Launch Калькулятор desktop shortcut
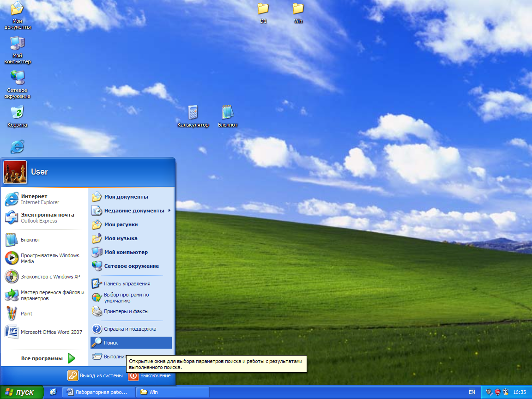 point(193,116)
